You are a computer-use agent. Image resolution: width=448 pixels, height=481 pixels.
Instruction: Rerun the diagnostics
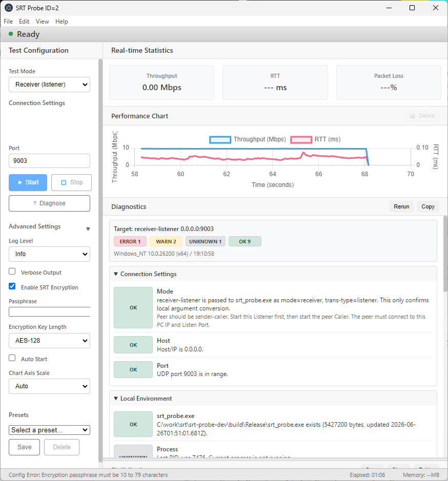(401, 207)
